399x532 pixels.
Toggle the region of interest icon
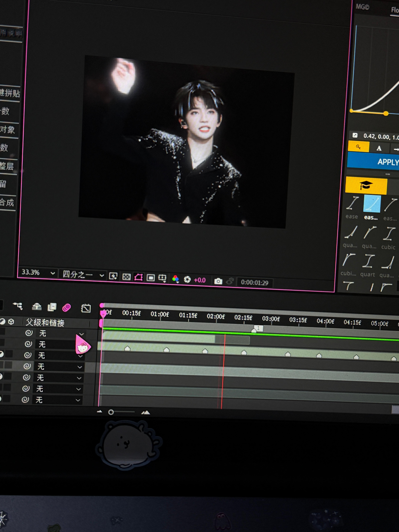click(x=151, y=278)
